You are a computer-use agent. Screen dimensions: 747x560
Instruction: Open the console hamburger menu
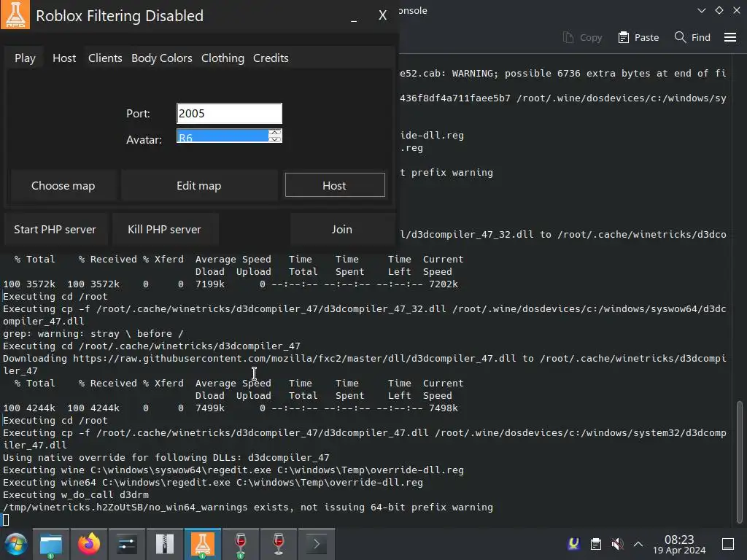(729, 37)
